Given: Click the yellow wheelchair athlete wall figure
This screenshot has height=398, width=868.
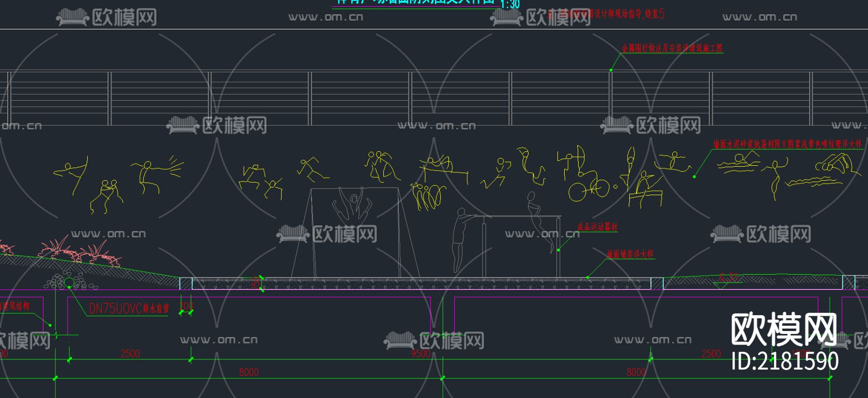Looking at the screenshot, I should pyautogui.click(x=589, y=186).
